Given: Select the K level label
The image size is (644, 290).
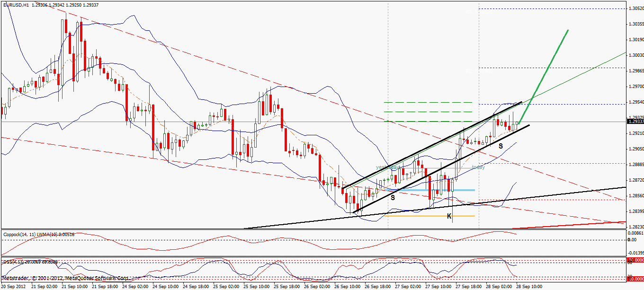Looking at the screenshot, I should point(450,216).
